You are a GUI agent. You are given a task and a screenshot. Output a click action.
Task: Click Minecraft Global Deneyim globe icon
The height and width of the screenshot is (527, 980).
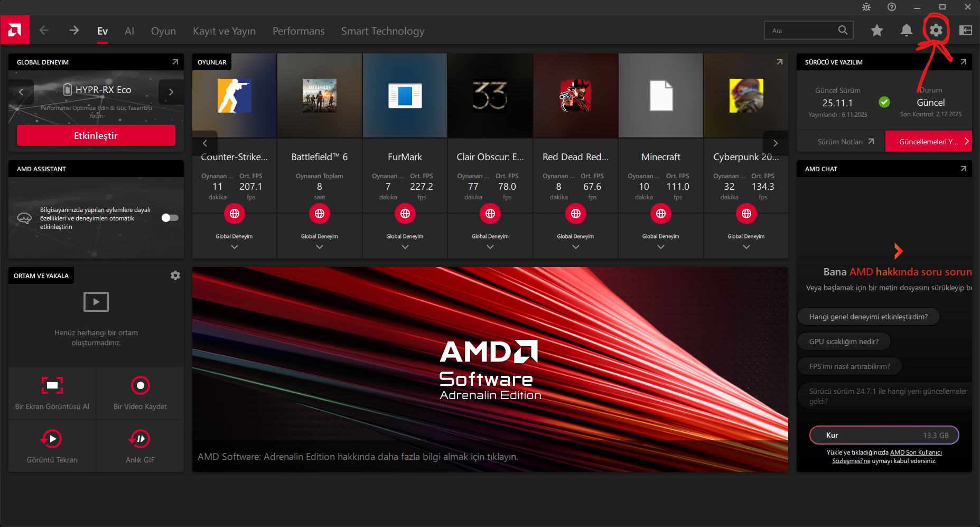pyautogui.click(x=661, y=214)
